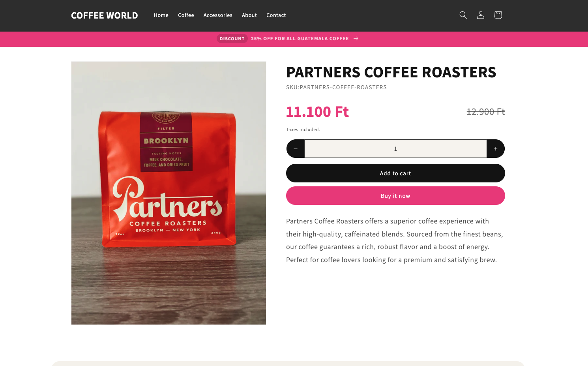Click the 11.100 Ft sale price

pyautogui.click(x=317, y=112)
